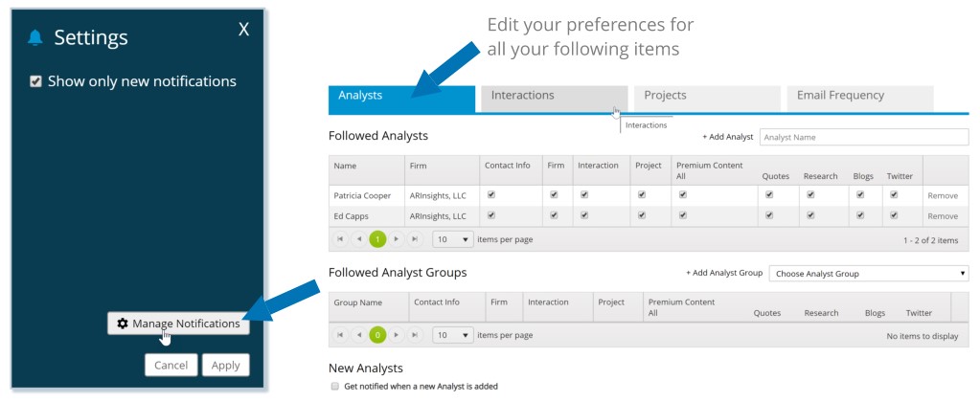
Task: Go to next page in Followed Analysts pager
Action: tap(397, 239)
